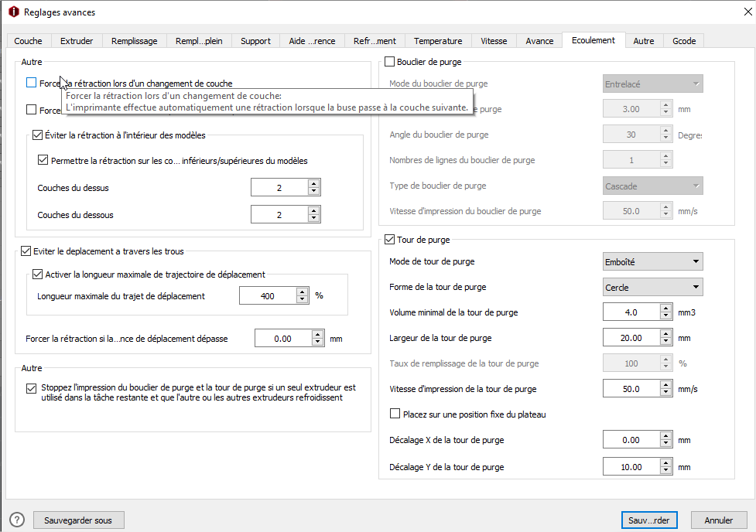
Task: Decrease Couches du dessous value
Action: (314, 218)
